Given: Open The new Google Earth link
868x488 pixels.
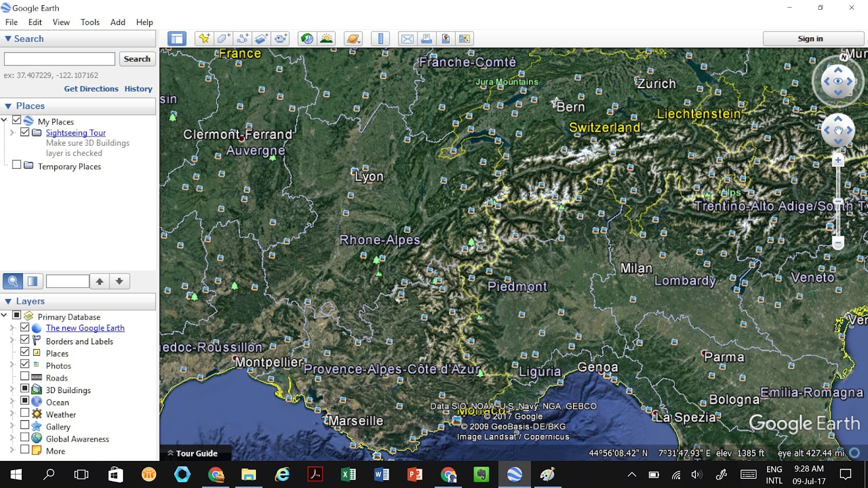Looking at the screenshot, I should pos(85,328).
